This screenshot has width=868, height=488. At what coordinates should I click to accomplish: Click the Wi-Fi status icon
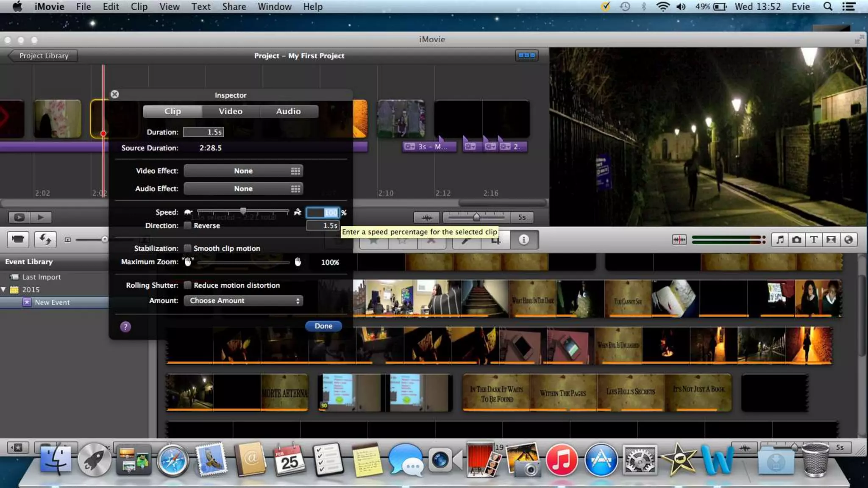663,7
